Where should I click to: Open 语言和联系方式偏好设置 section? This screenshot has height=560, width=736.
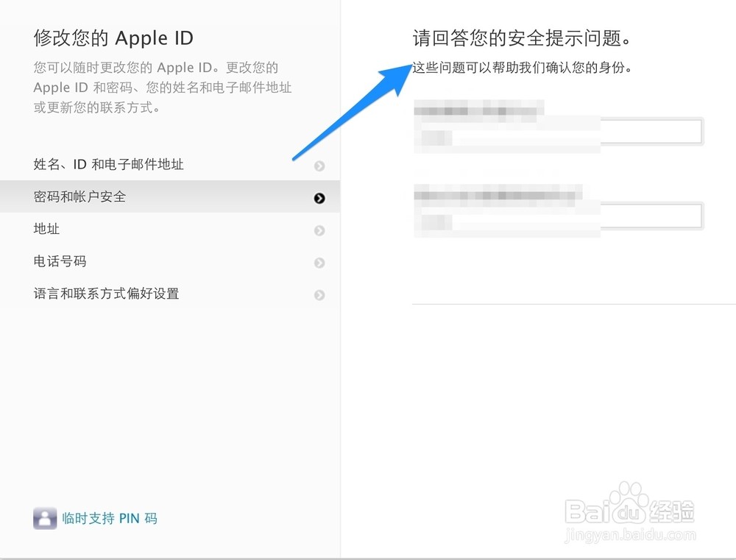[x=170, y=294]
